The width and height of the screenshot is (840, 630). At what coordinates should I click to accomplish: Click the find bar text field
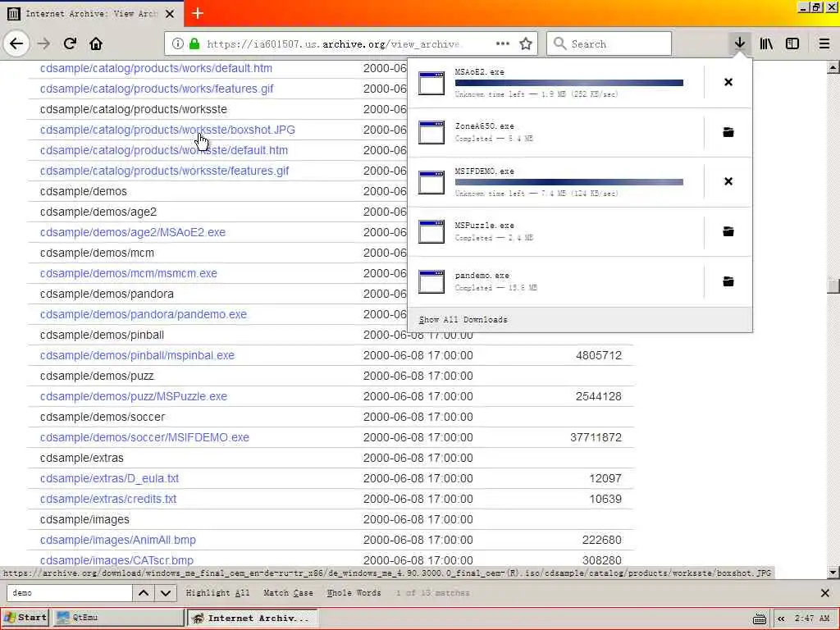tap(69, 592)
